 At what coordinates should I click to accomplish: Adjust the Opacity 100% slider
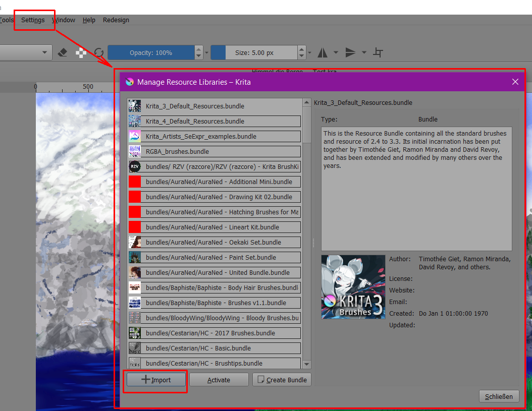151,52
